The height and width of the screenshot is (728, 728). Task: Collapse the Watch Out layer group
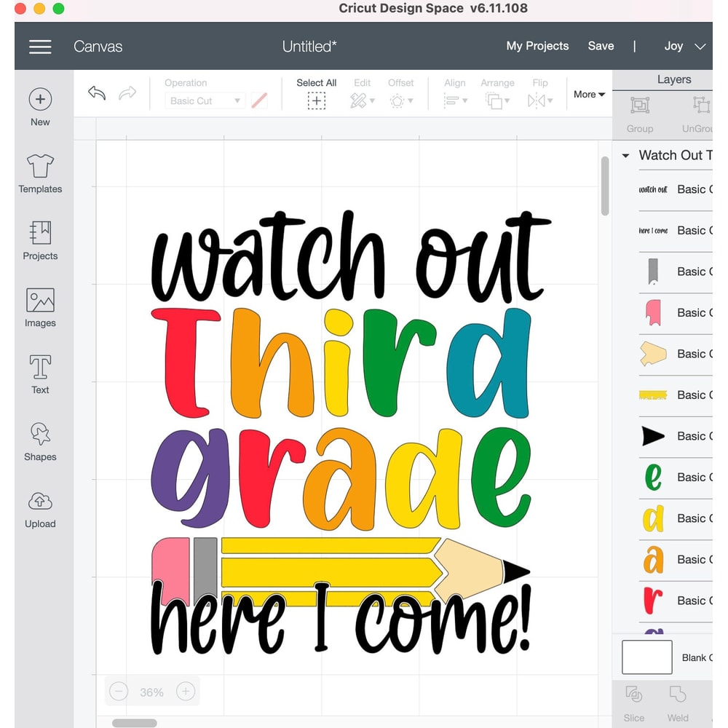coord(625,155)
